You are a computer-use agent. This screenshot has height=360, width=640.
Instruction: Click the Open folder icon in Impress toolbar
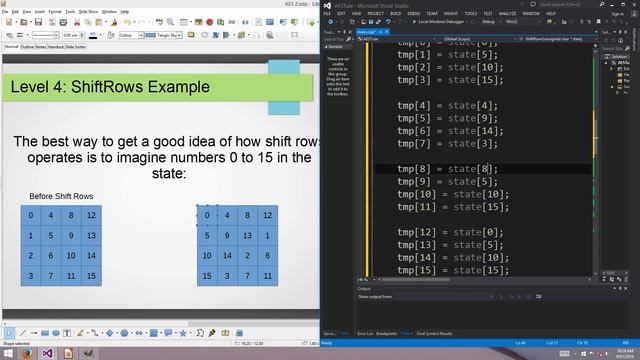pyautogui.click(x=24, y=22)
